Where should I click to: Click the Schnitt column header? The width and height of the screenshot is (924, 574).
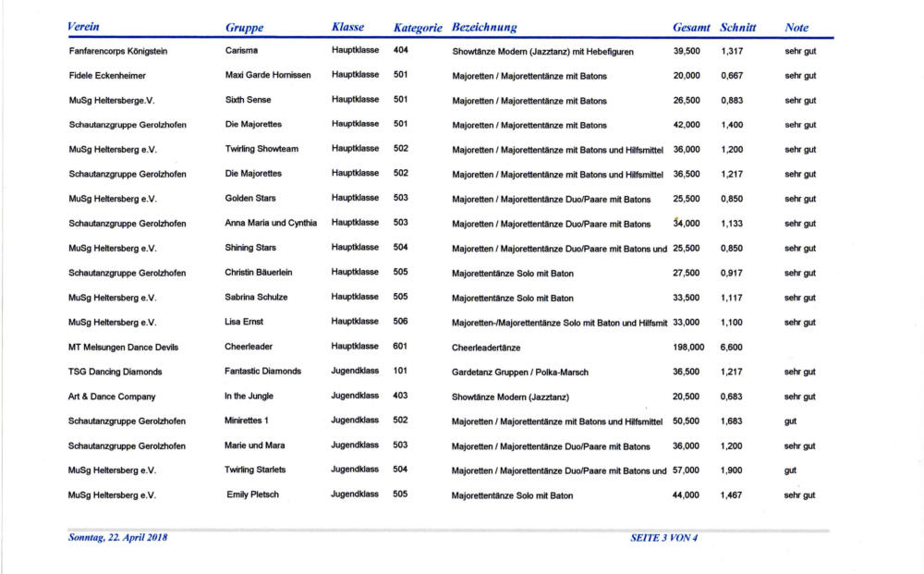point(737,27)
